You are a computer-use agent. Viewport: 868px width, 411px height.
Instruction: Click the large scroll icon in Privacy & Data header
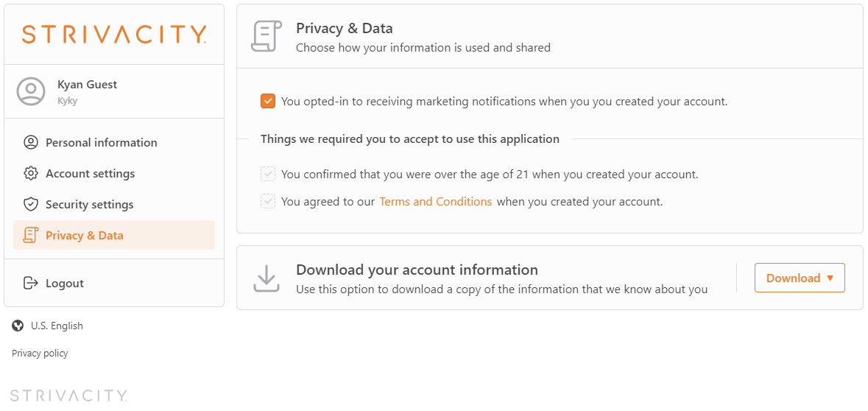267,36
